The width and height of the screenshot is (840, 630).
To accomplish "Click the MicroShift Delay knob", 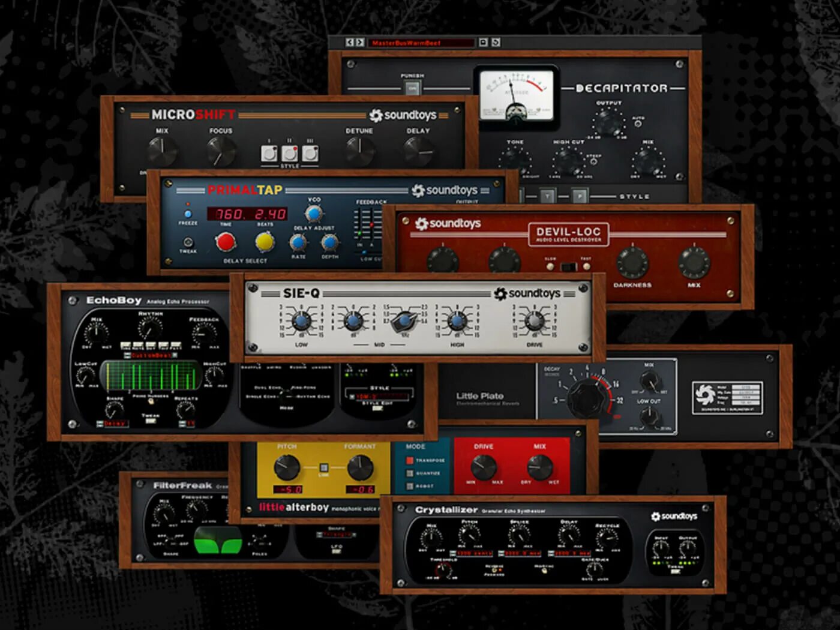I will point(418,151).
